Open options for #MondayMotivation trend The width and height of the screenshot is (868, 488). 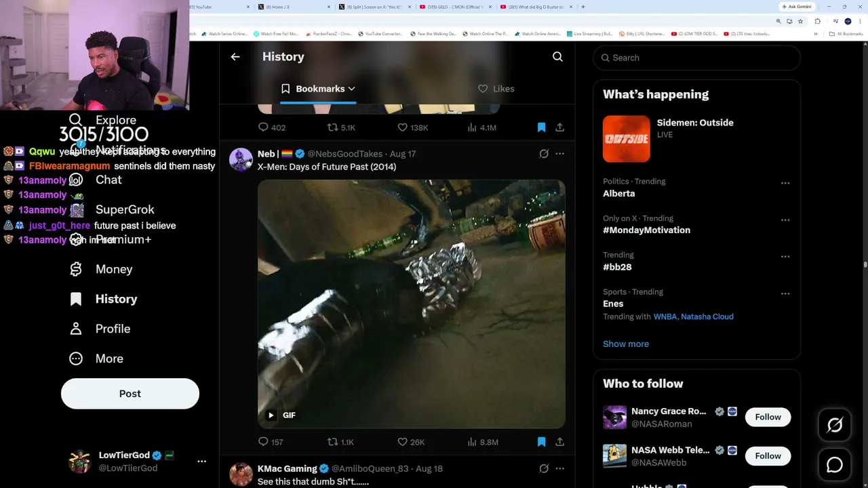(x=785, y=220)
